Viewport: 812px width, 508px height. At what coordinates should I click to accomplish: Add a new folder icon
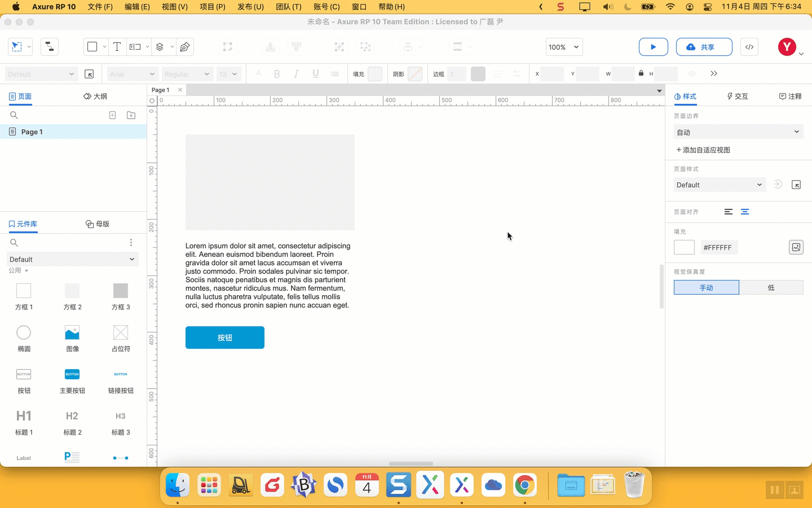pyautogui.click(x=131, y=115)
